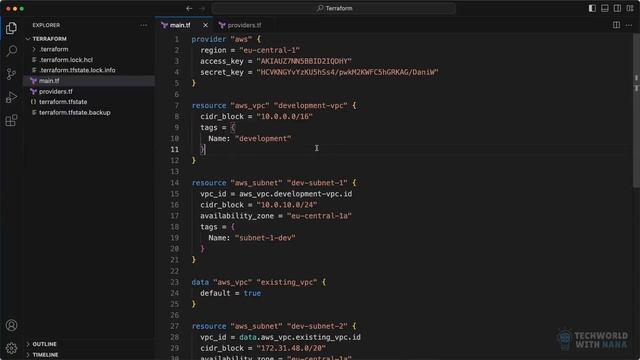Open the Run and Debug view
Screen dimensions: 640x360
click(11, 97)
